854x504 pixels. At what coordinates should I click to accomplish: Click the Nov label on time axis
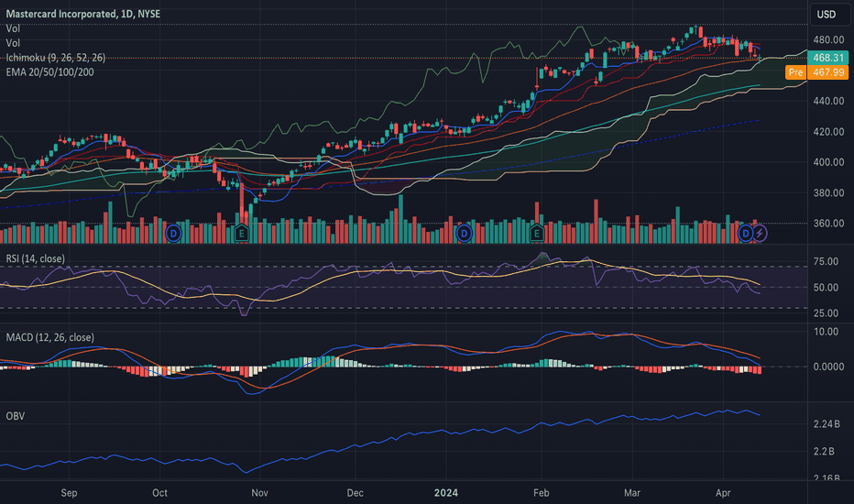(x=260, y=493)
